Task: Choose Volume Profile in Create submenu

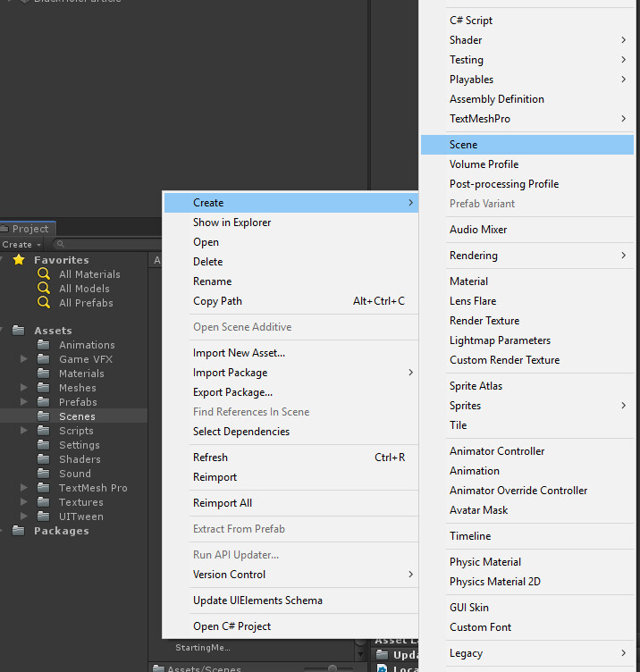Action: [x=527, y=164]
